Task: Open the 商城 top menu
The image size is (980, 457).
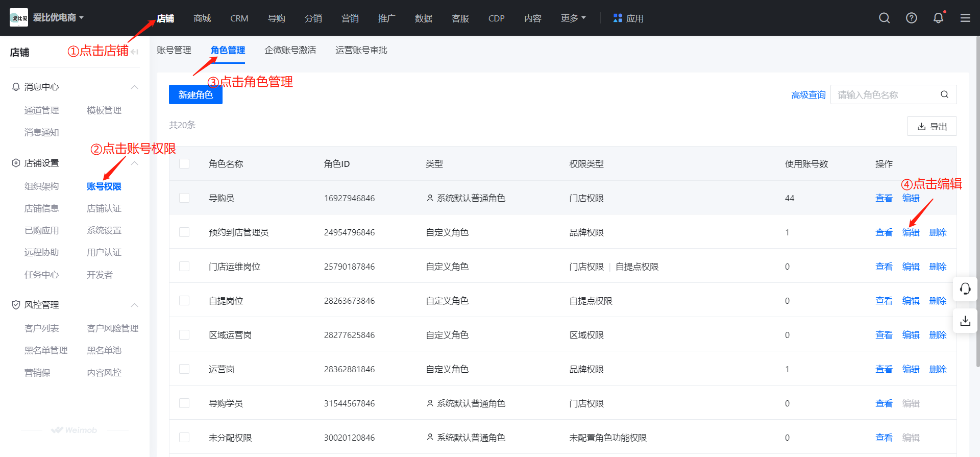Action: 202,18
